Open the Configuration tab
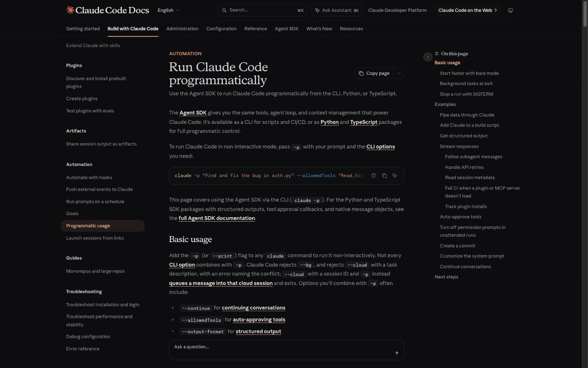This screenshot has height=368, width=588. [221, 29]
